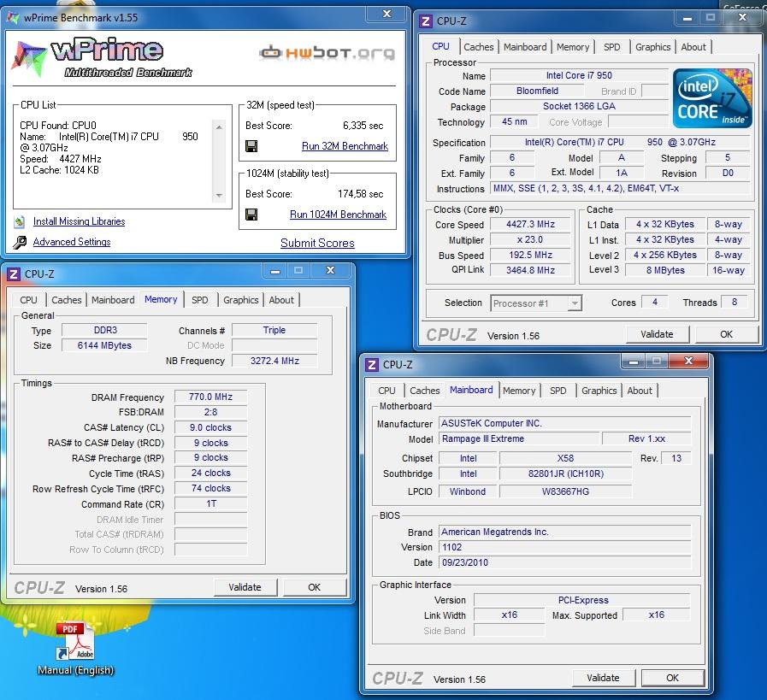The width and height of the screenshot is (767, 700).
Task: Click the HWBOT.org logo in wPrime
Action: click(x=327, y=52)
